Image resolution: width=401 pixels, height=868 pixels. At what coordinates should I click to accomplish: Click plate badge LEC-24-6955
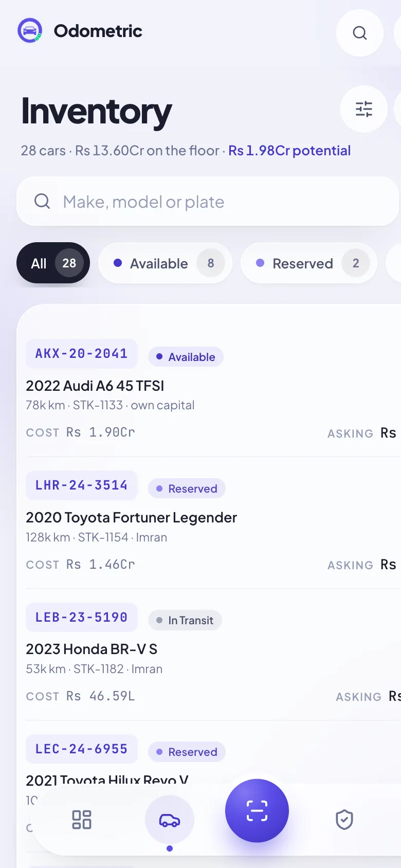pos(82,749)
